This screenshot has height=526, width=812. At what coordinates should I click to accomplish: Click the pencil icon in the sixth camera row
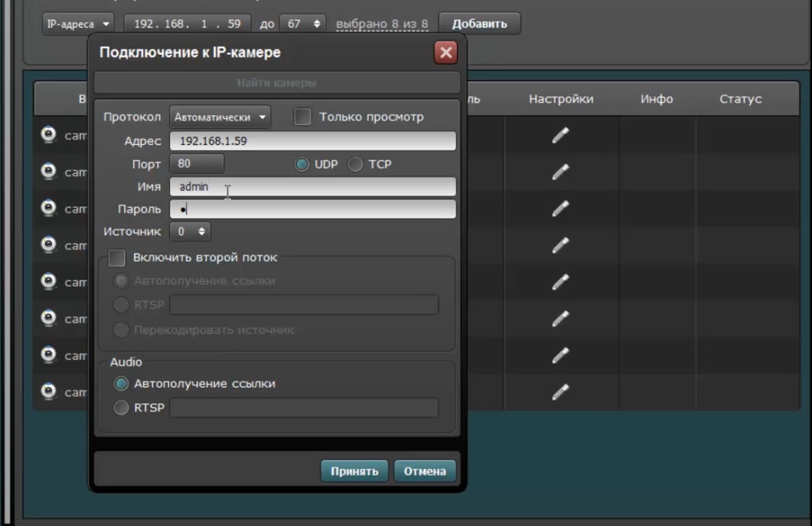click(561, 319)
